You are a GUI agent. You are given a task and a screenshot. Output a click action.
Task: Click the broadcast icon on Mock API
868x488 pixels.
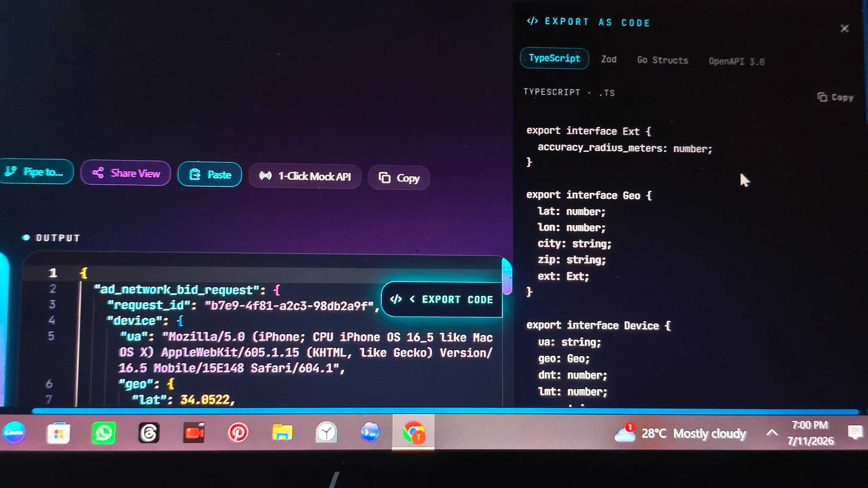[266, 175]
